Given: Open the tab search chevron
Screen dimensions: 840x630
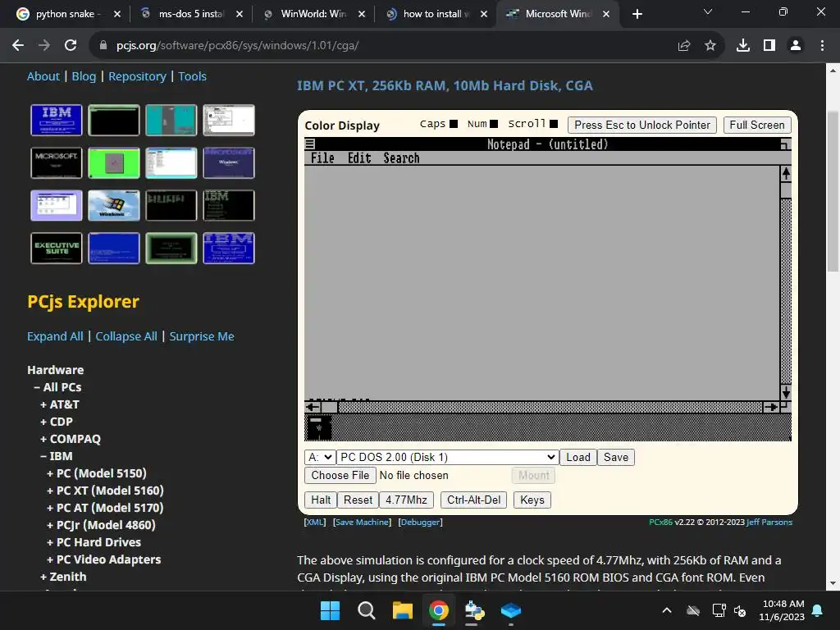Looking at the screenshot, I should (708, 11).
